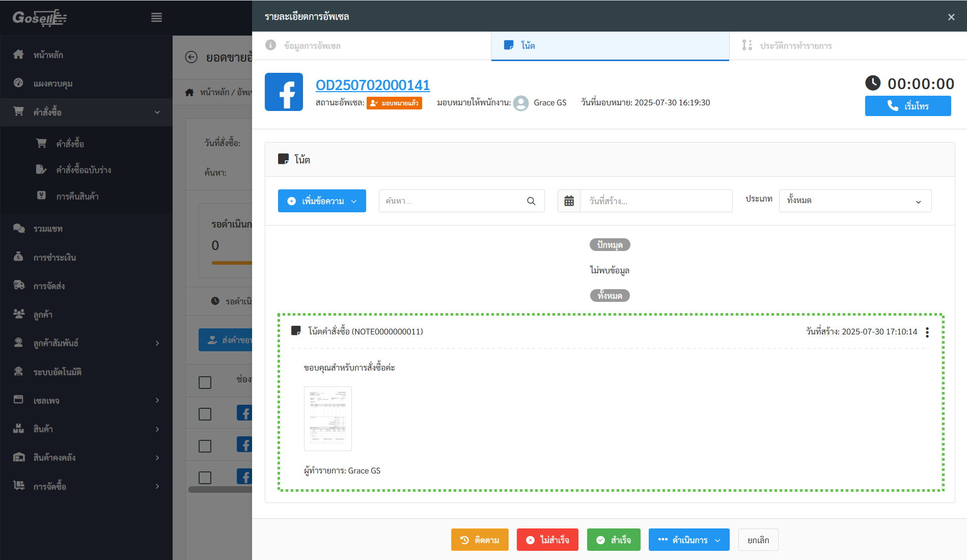Start call with เริ่มโทร button
Image resolution: width=967 pixels, height=560 pixels.
click(908, 106)
